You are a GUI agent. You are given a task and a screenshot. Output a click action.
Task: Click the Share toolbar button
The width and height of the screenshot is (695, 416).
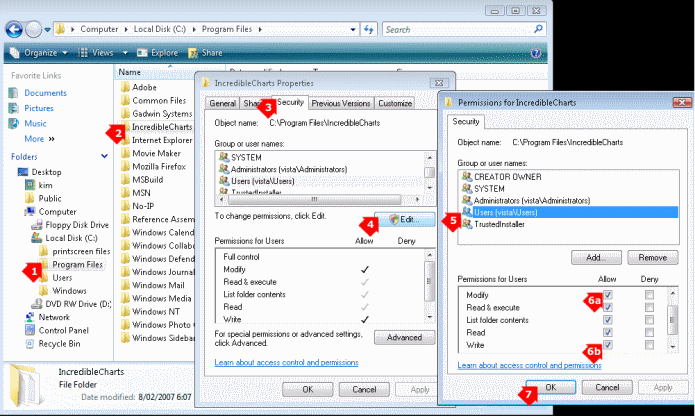point(205,53)
